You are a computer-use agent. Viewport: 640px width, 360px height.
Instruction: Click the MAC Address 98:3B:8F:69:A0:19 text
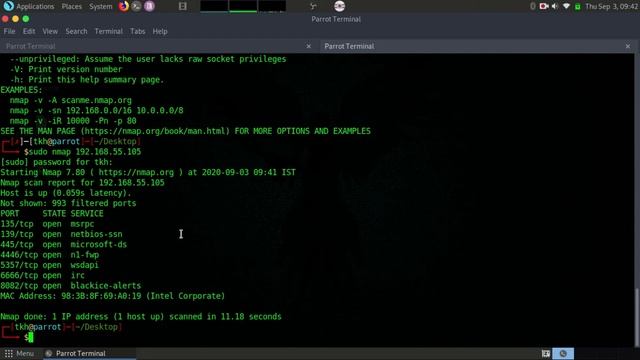click(113, 296)
